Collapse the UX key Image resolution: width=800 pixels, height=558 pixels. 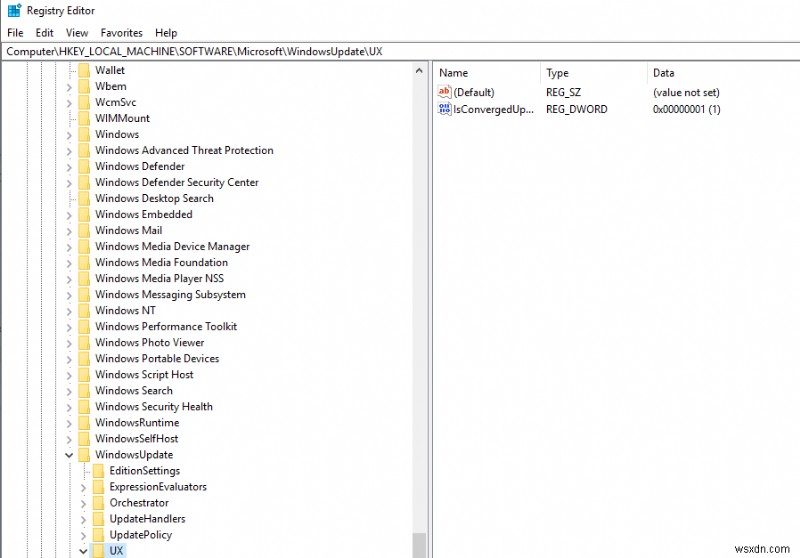[x=84, y=551]
